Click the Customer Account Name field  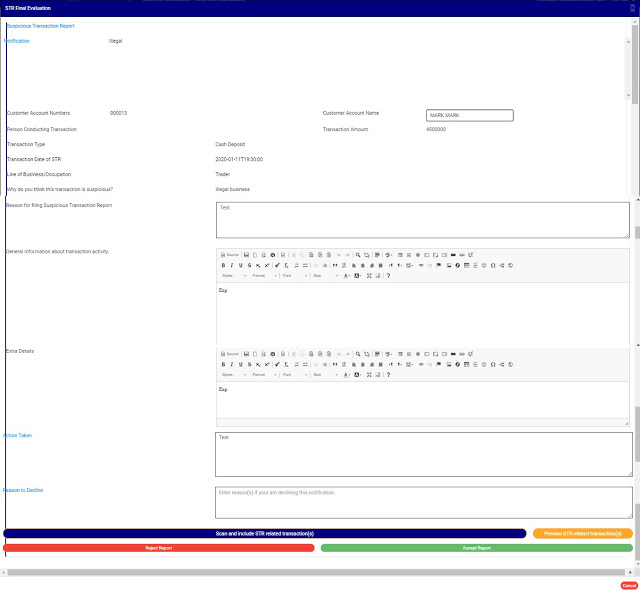point(468,115)
